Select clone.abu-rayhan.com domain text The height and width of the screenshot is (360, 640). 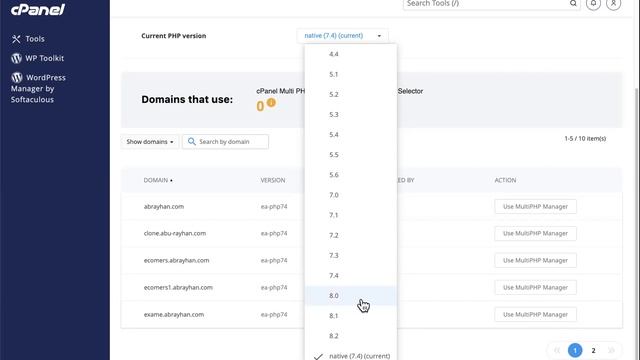[x=175, y=233]
